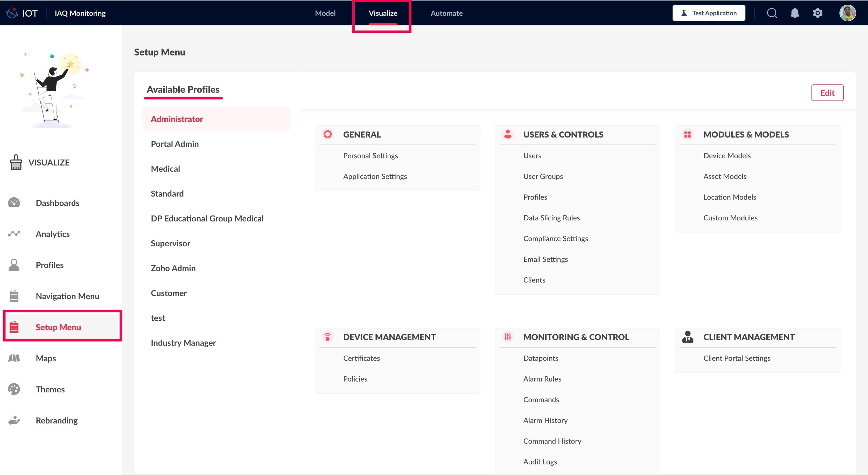Switch to the Automate tab
This screenshot has height=475, width=868.
[446, 13]
